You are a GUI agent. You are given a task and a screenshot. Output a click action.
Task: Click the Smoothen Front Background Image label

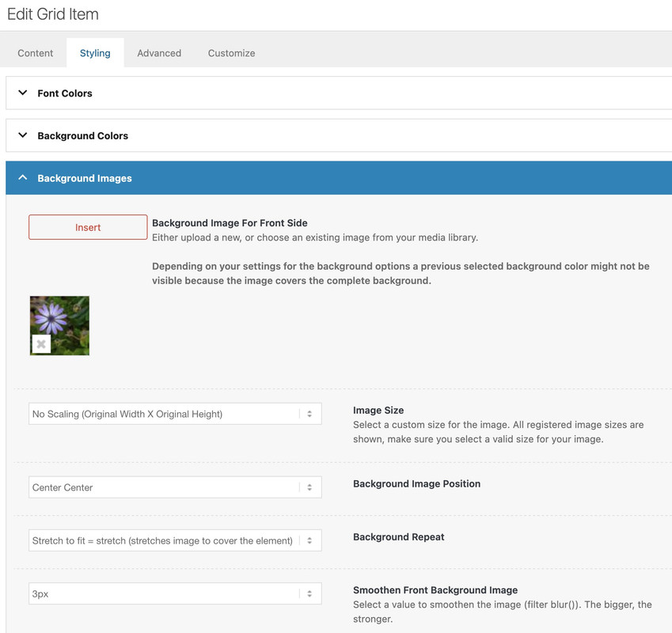coord(435,590)
